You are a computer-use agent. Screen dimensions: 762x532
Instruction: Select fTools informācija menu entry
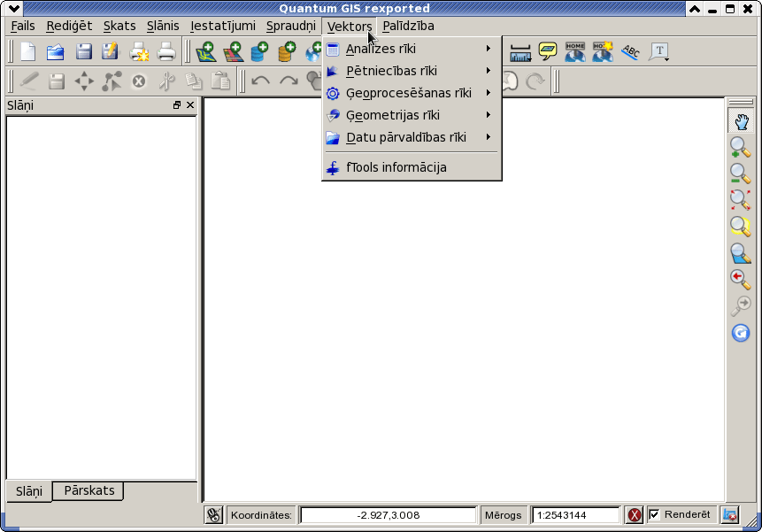pyautogui.click(x=412, y=167)
